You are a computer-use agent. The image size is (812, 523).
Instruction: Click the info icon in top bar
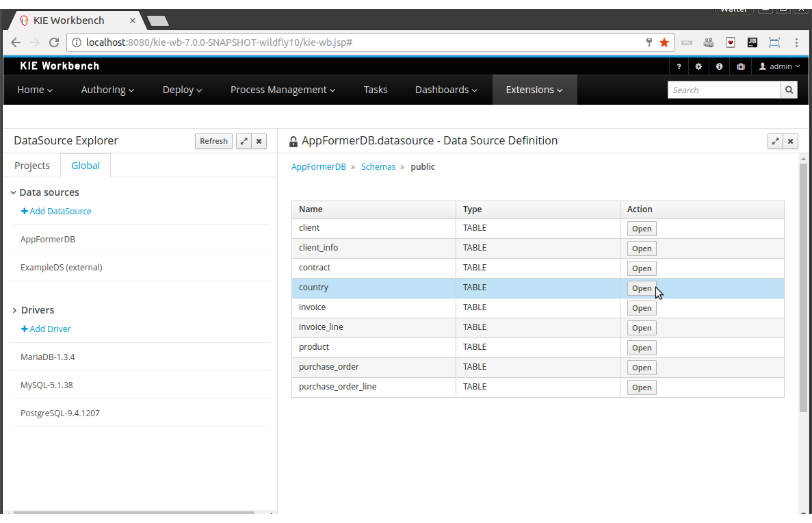point(719,66)
